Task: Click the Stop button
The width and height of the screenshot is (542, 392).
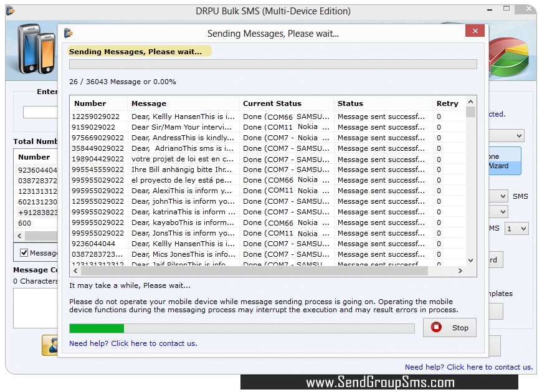Action: point(449,327)
